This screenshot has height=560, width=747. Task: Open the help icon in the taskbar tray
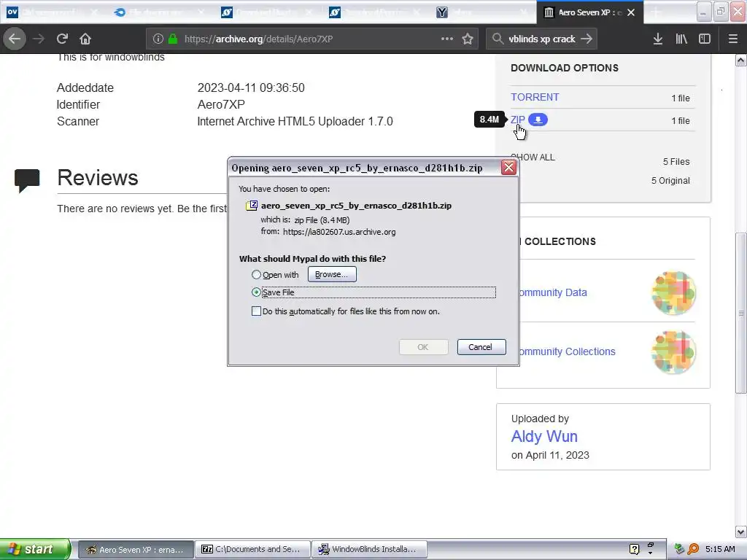point(634,549)
